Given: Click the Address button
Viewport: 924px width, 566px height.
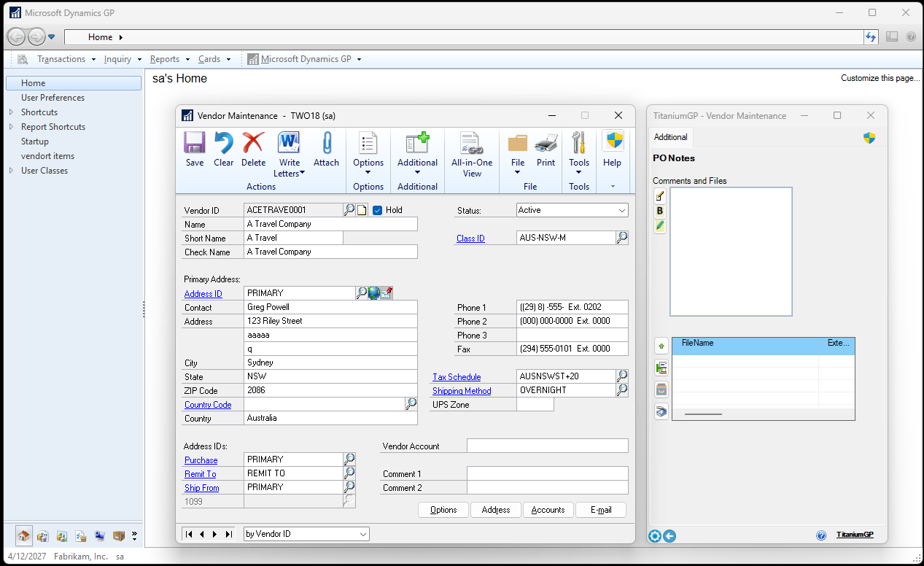Looking at the screenshot, I should click(496, 510).
